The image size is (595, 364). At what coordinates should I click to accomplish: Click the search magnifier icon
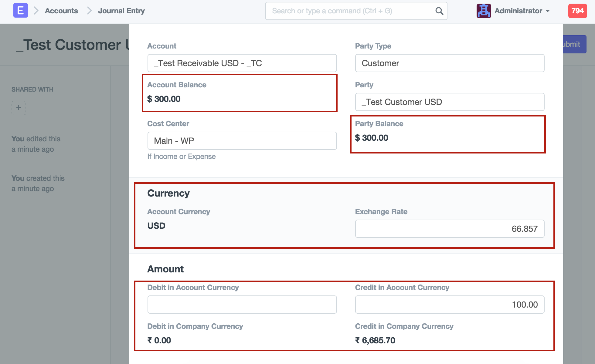click(439, 11)
